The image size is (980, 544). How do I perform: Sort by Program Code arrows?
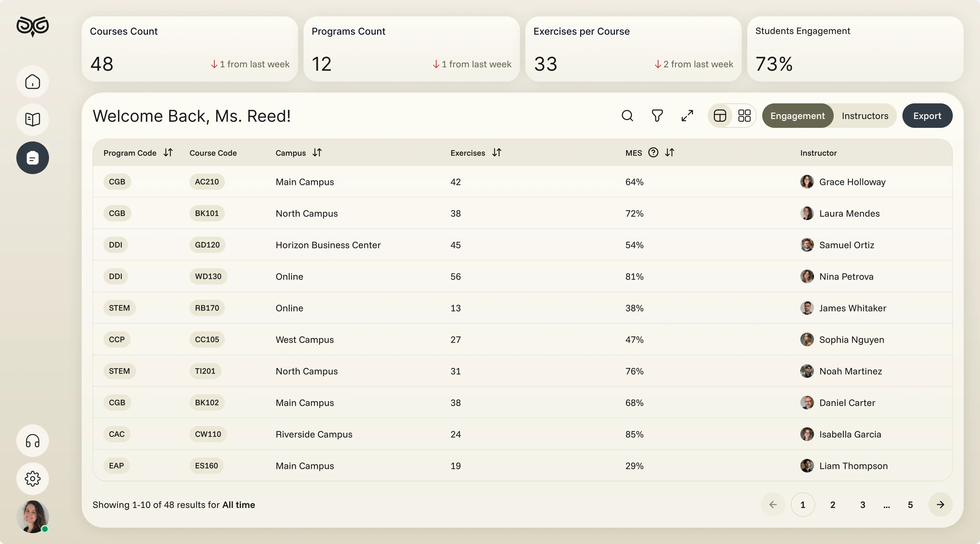[168, 153]
